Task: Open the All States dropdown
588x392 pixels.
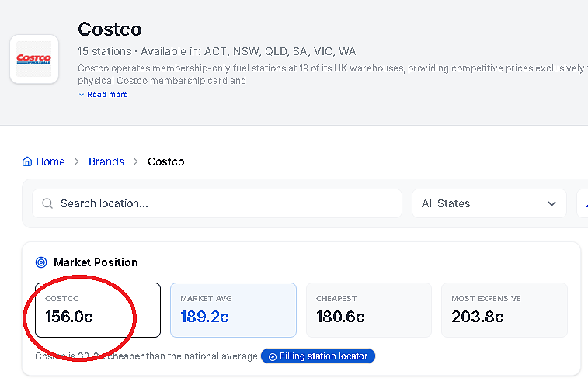Action: pos(489,203)
